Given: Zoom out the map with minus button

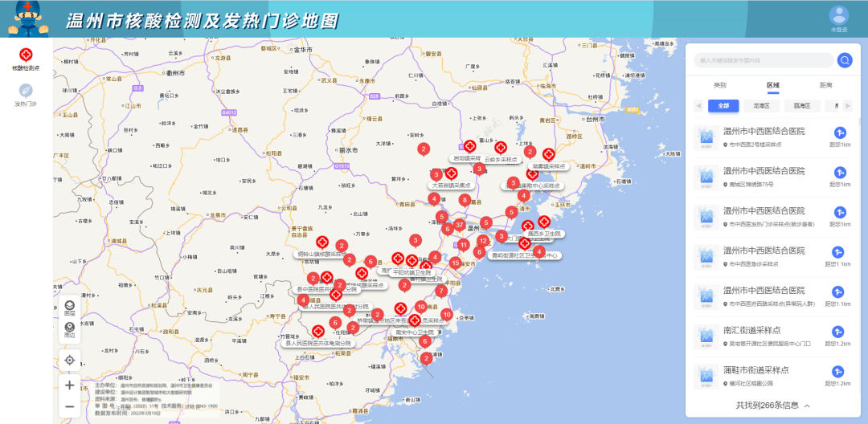Looking at the screenshot, I should tap(70, 406).
